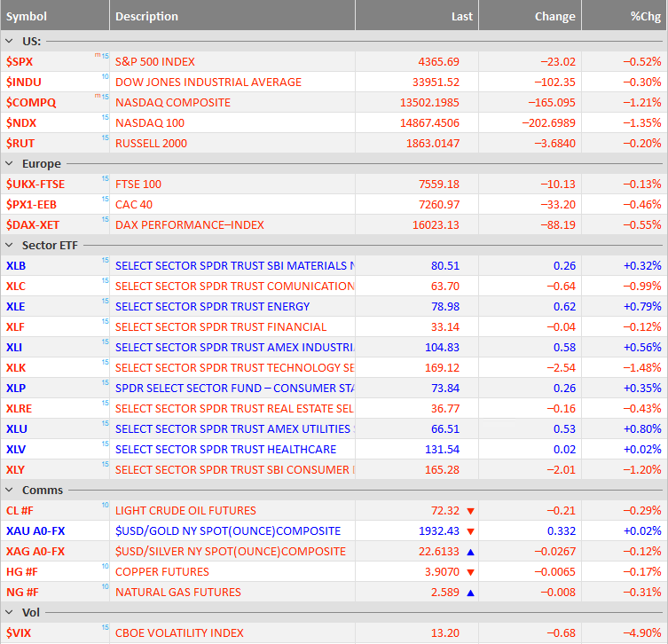The height and width of the screenshot is (644, 668).
Task: Click the up tick arrow for XAG A0-FX
Action: pos(470,552)
